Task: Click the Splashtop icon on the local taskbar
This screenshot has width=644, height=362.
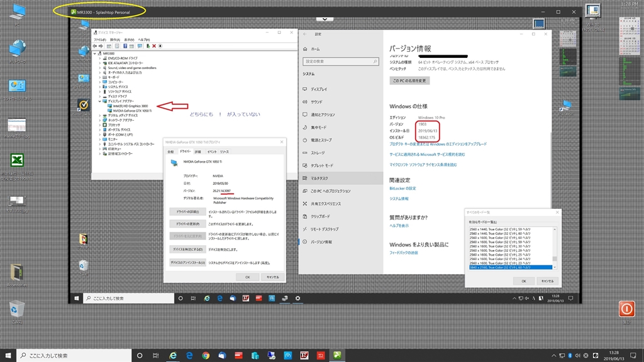Action: (337, 356)
